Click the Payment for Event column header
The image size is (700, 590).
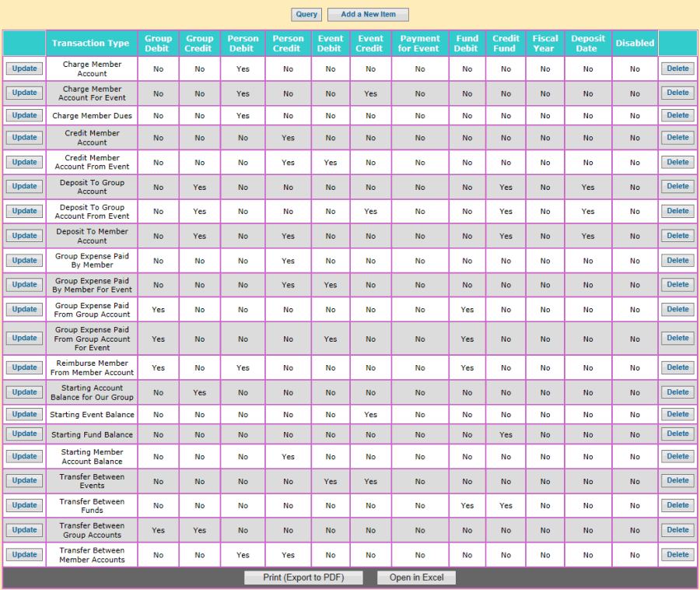[420, 44]
